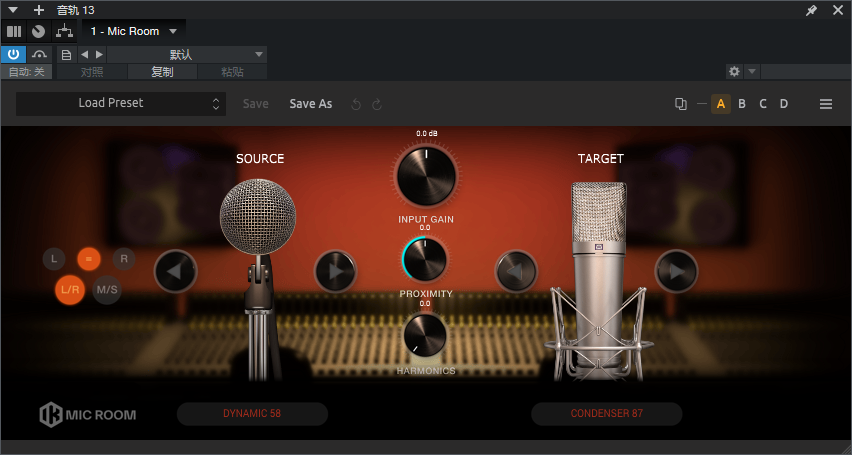Select the L channel button
Screen dimensions: 852x455
(54, 259)
